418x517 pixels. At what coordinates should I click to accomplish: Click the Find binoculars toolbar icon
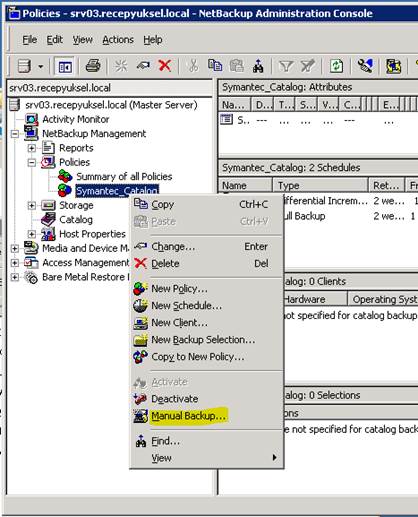tap(258, 66)
